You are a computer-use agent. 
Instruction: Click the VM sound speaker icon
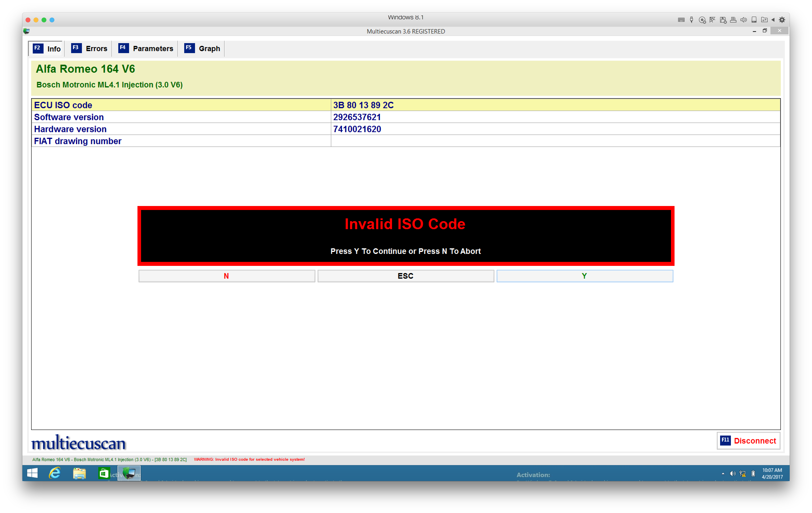(743, 20)
